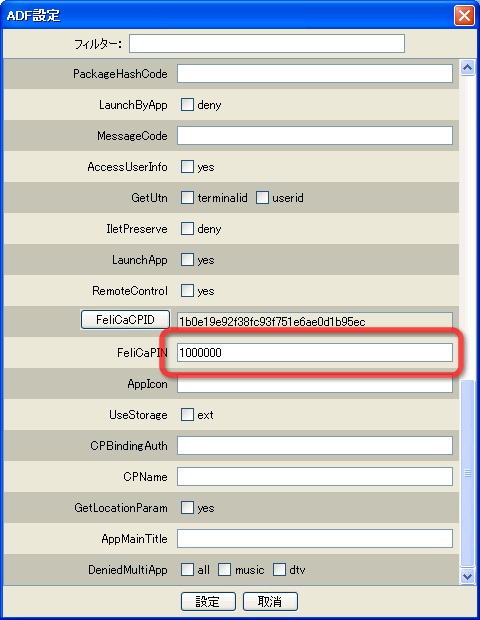
Task: Check the IletPreserve deny checkbox
Action: point(187,229)
